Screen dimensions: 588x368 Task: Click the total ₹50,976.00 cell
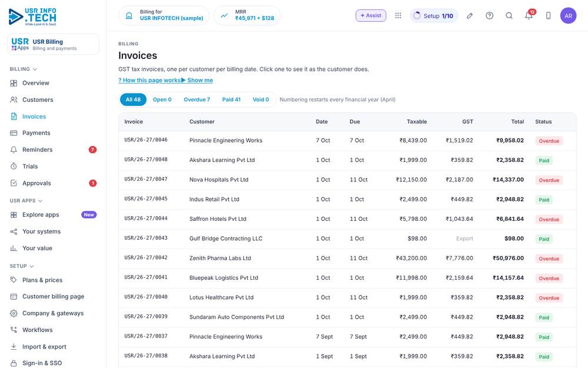508,258
